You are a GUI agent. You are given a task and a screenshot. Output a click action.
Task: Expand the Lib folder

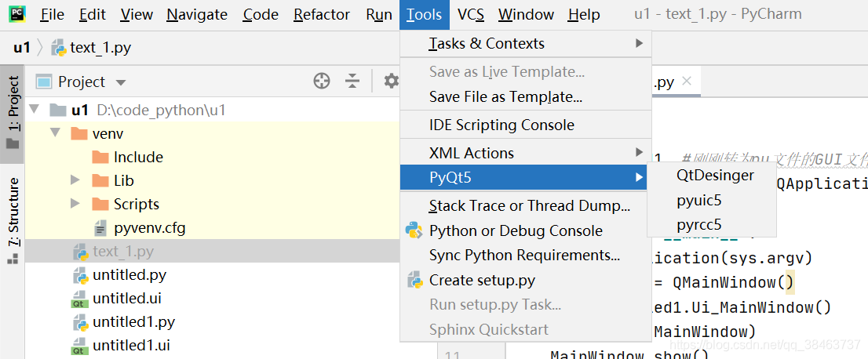(76, 180)
